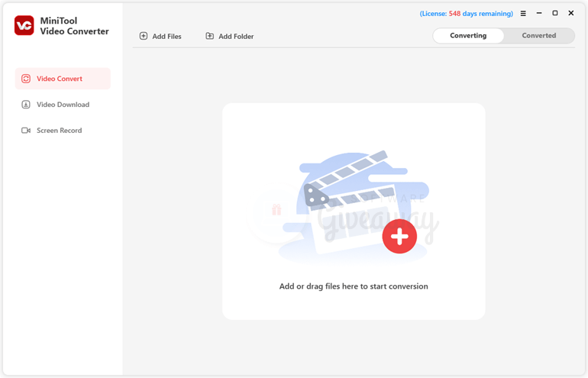The image size is (588, 378).
Task: Click the red plus circle to add files
Action: point(399,237)
